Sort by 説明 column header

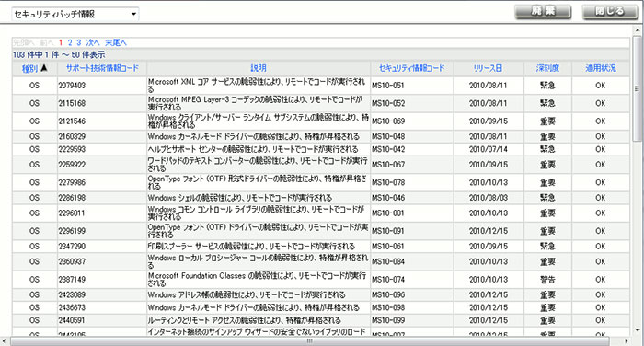(259, 68)
